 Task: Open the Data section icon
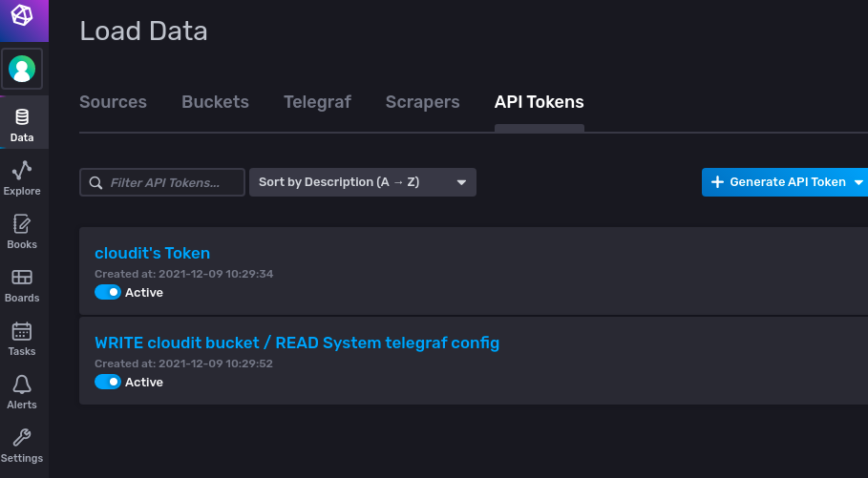point(22,117)
